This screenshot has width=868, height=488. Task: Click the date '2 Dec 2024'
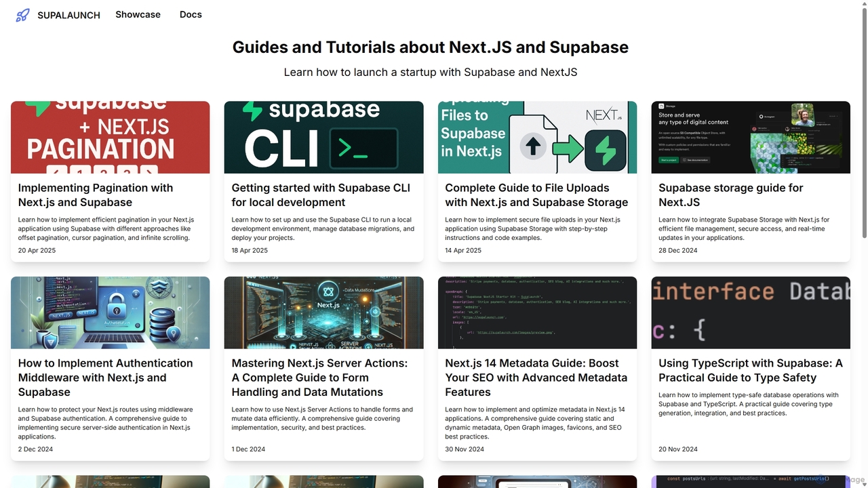pos(35,449)
